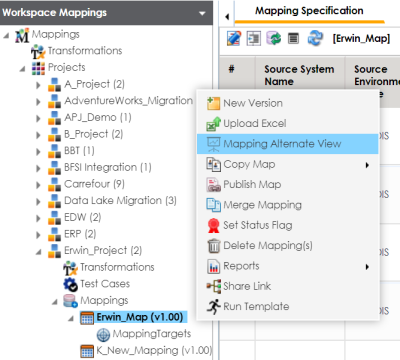The height and width of the screenshot is (360, 400).
Task: Click the MappingTargets target icon
Action: coord(103,334)
